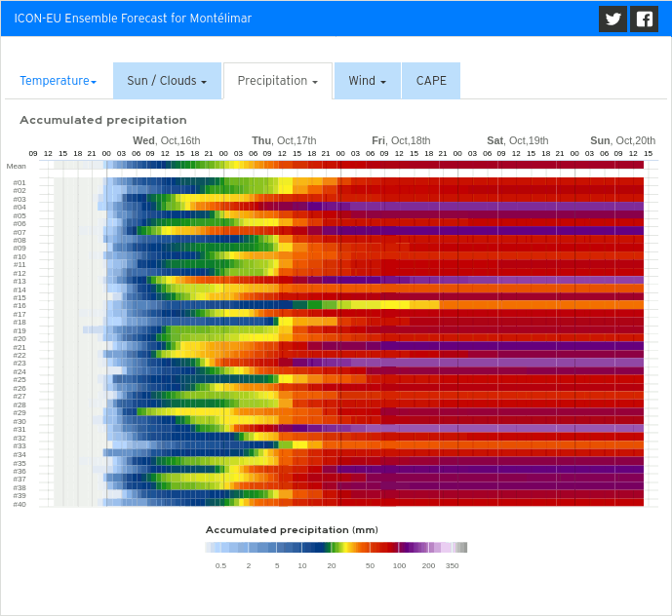
Task: Click ensemble member label #16
Action: point(20,306)
